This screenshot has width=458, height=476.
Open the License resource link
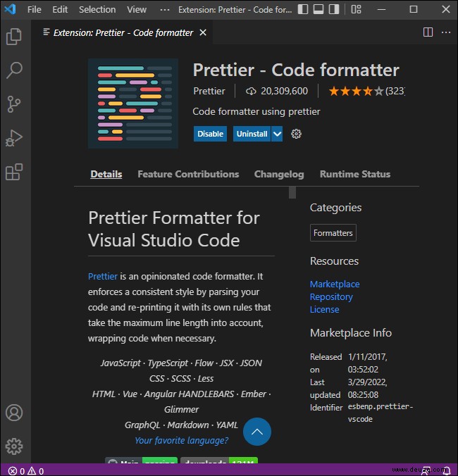[325, 310]
